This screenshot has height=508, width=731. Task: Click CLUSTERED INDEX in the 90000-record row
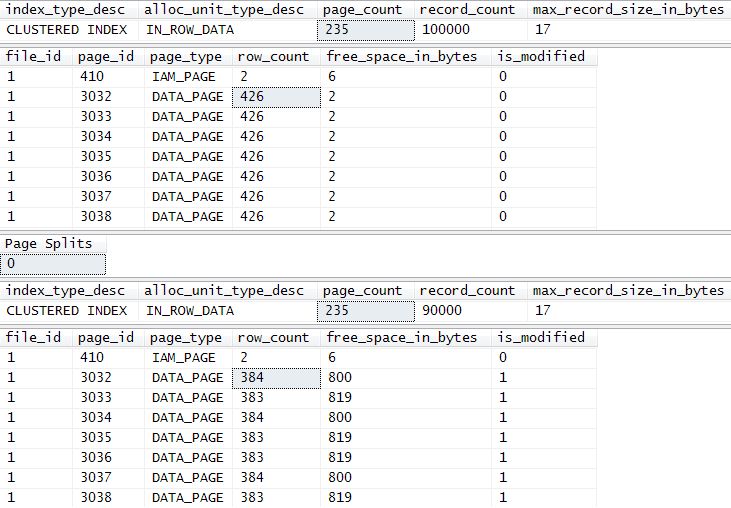click(x=69, y=311)
